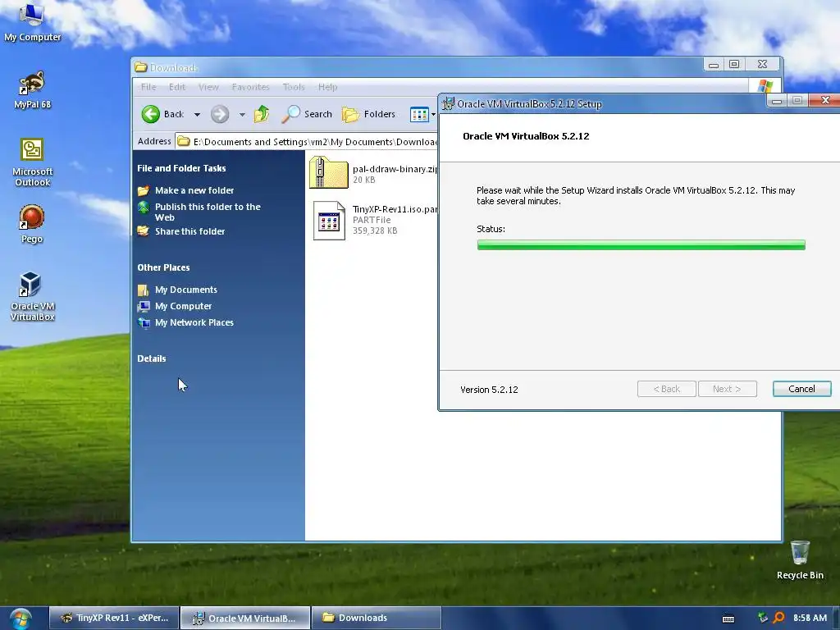Viewport: 840px width, 630px height.
Task: Click Make a new folder
Action: point(194,190)
